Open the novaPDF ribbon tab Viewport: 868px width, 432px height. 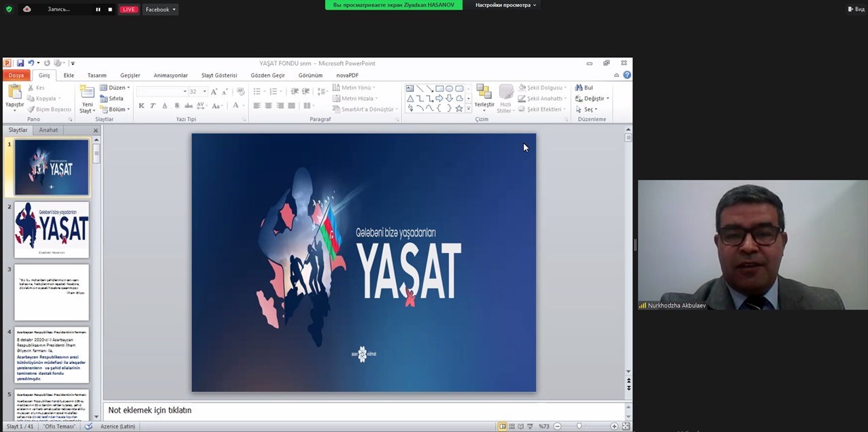tap(347, 76)
